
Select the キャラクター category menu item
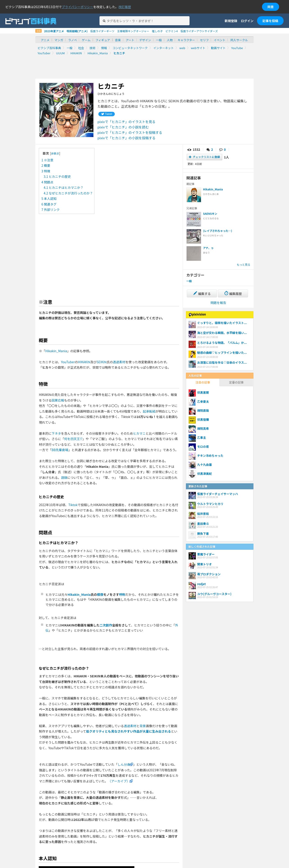coord(186,40)
